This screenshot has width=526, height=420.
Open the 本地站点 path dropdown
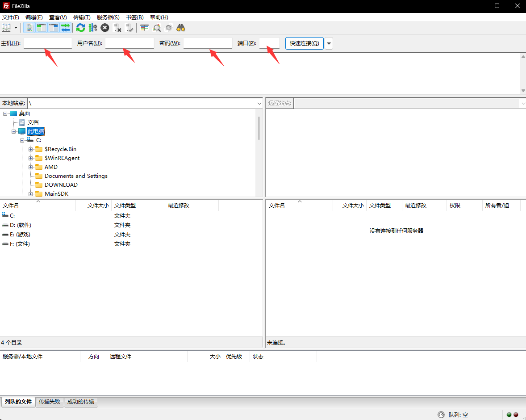point(259,103)
